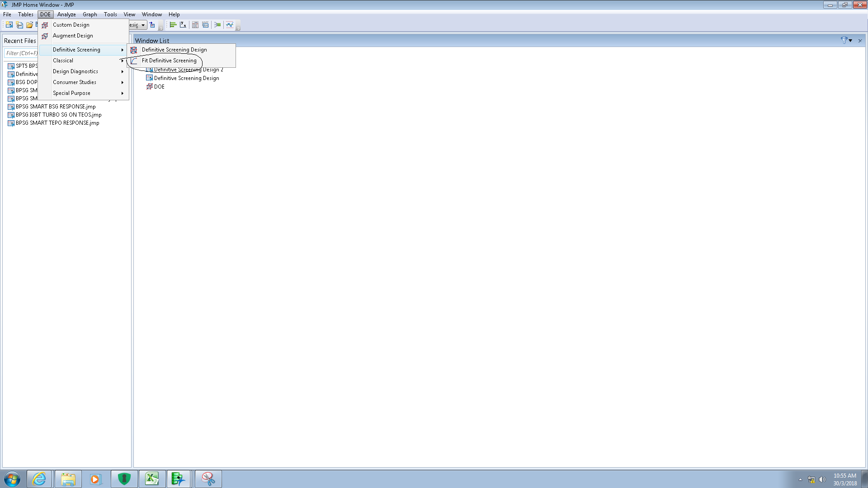
Task: Launch Excel from the Windows taskbar
Action: tap(152, 479)
